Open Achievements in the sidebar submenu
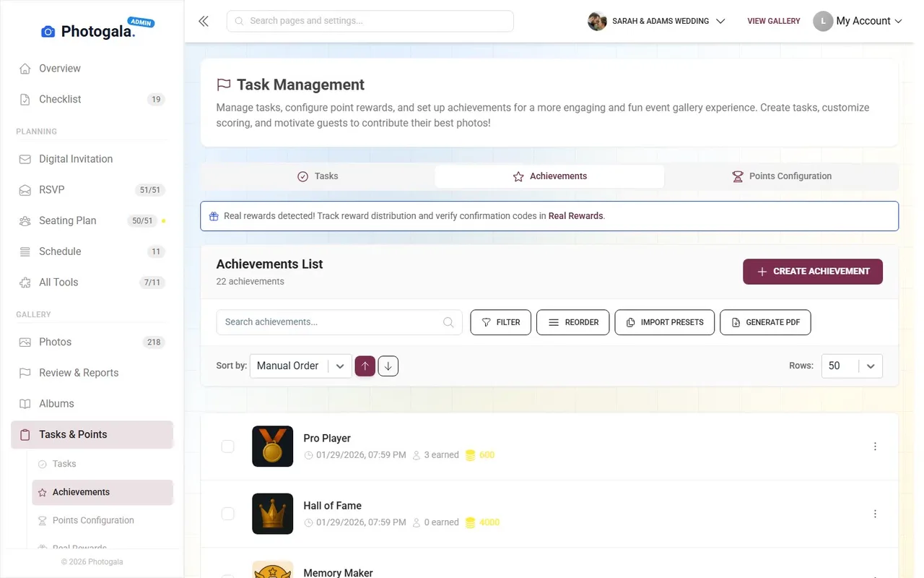Screen dimensions: 924x578 click(x=103, y=492)
